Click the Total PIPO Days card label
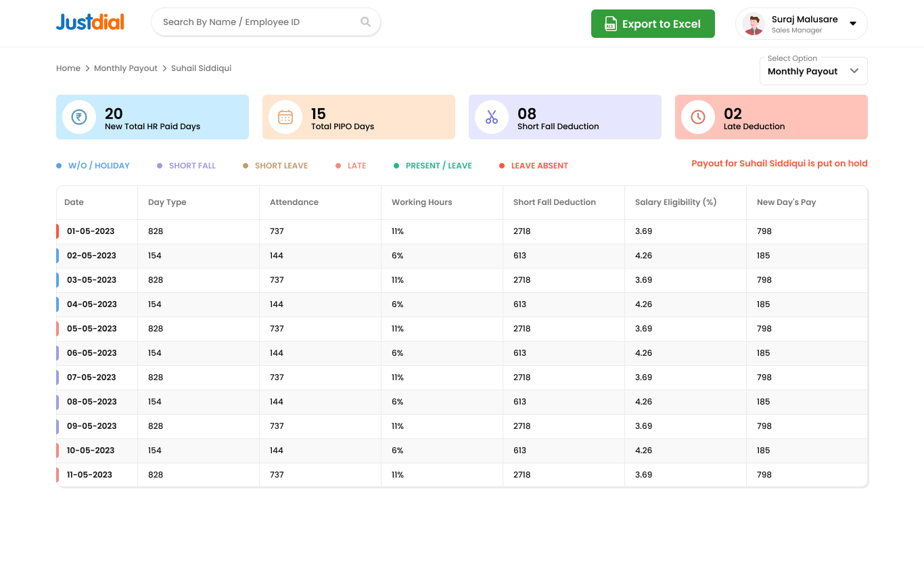Viewport: 924px width, 575px height. [x=342, y=127]
